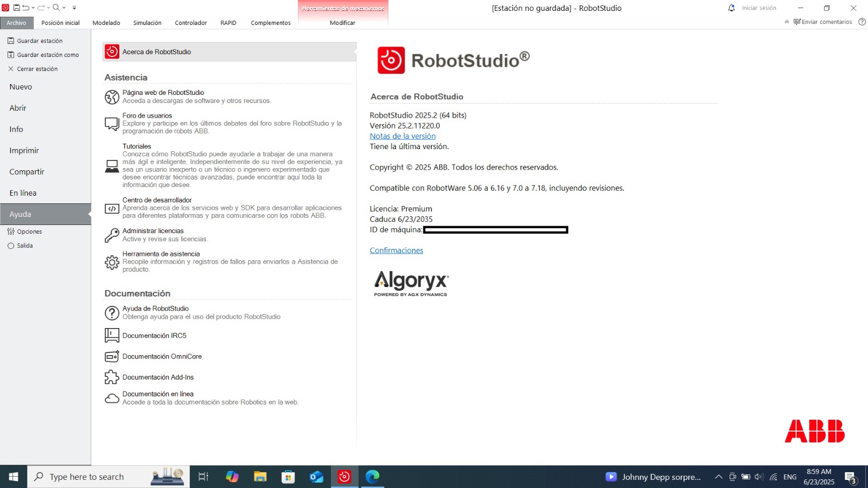
Task: Open Customize Quick Access Toolbar dropdown
Action: pos(74,8)
